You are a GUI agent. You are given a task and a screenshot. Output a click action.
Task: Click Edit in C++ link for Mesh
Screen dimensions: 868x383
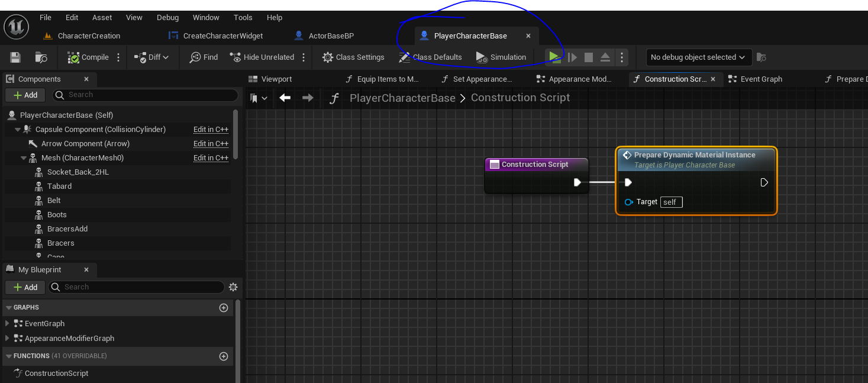(211, 158)
